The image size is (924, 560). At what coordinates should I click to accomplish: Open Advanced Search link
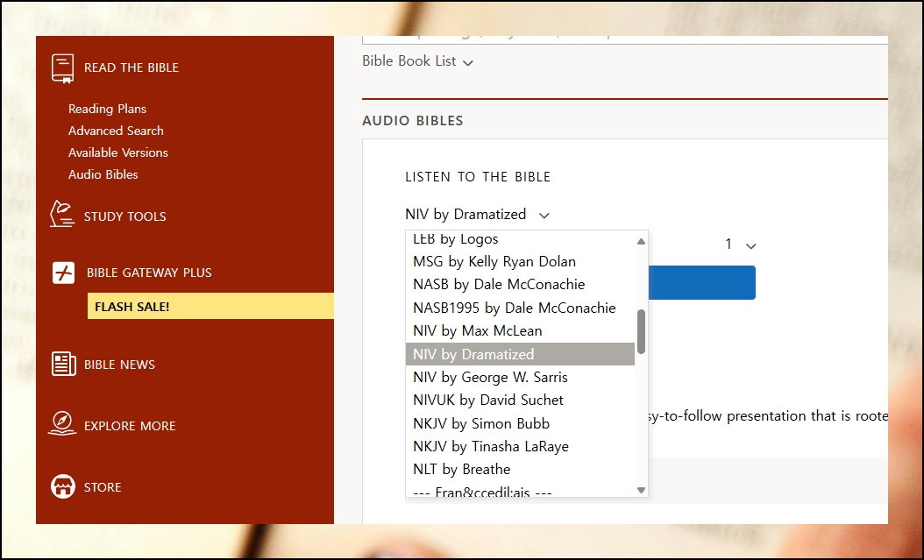(x=116, y=131)
